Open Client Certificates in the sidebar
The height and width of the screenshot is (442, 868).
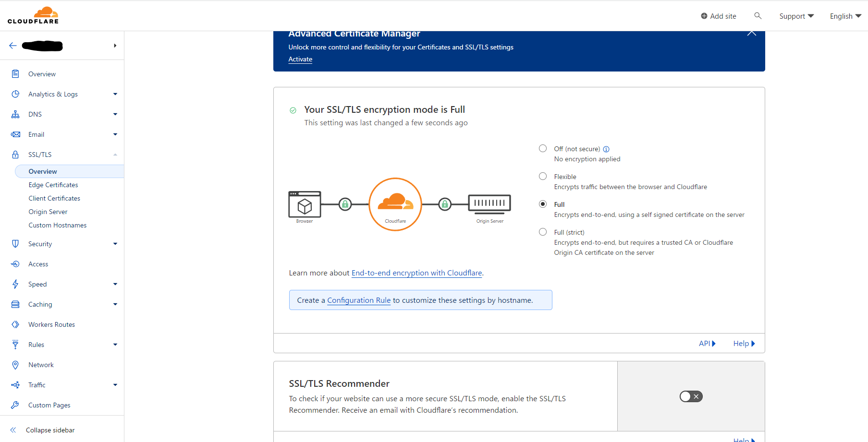[x=54, y=198]
